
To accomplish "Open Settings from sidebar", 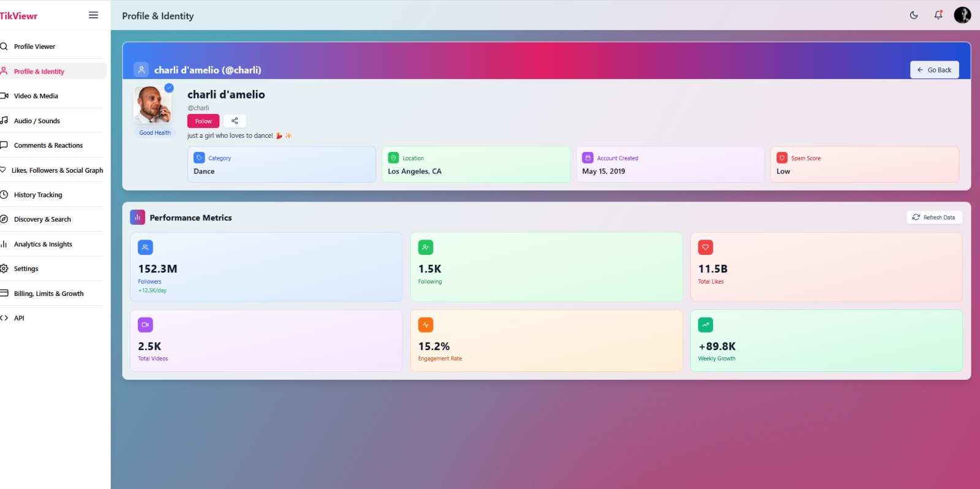I will pyautogui.click(x=51, y=268).
